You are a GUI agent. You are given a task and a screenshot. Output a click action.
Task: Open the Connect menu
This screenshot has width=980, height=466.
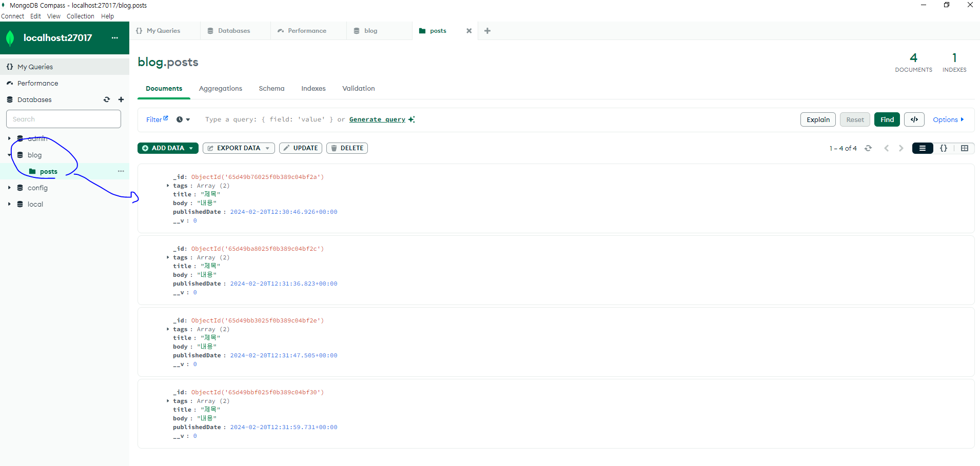(13, 16)
